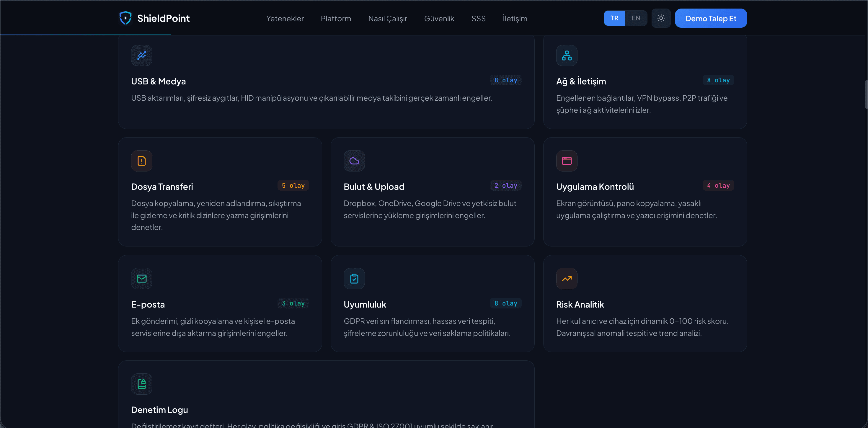This screenshot has width=868, height=428.
Task: Navigate to Güvenlik section
Action: point(439,19)
